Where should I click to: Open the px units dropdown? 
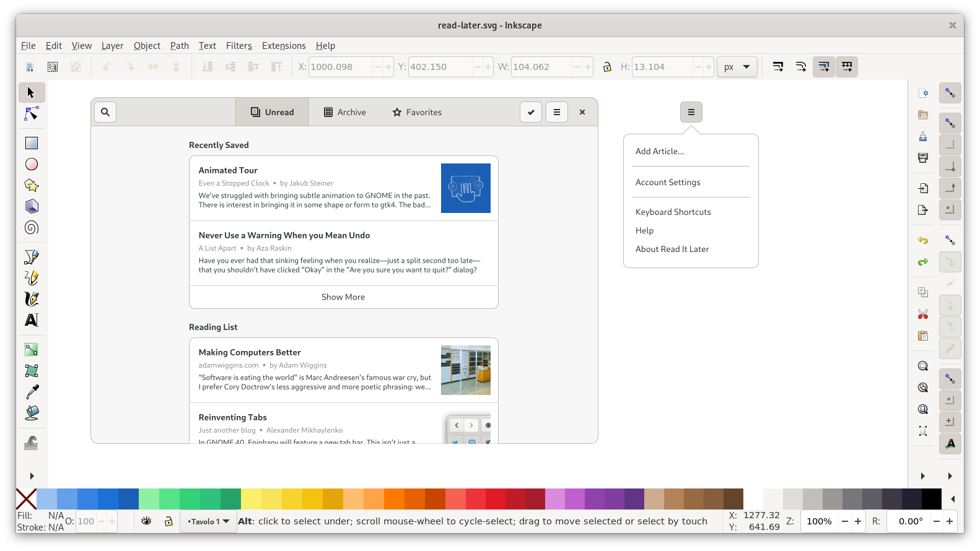[x=737, y=67]
